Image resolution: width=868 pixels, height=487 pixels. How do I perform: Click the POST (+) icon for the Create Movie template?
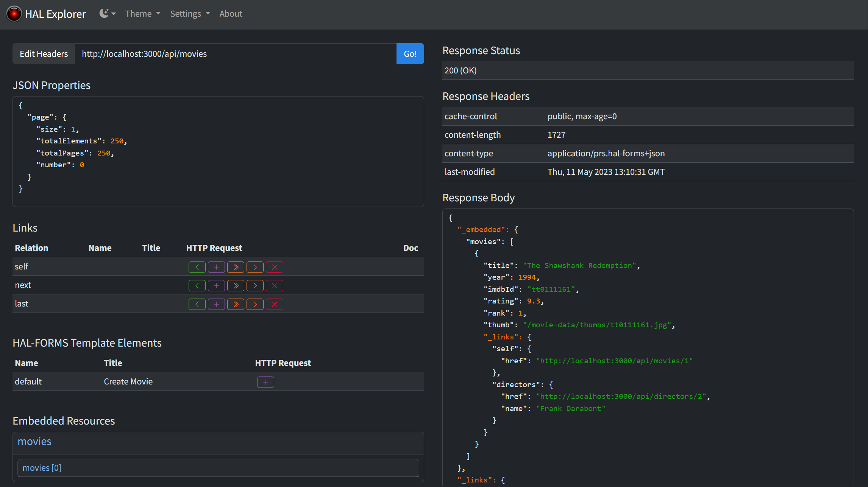point(265,382)
